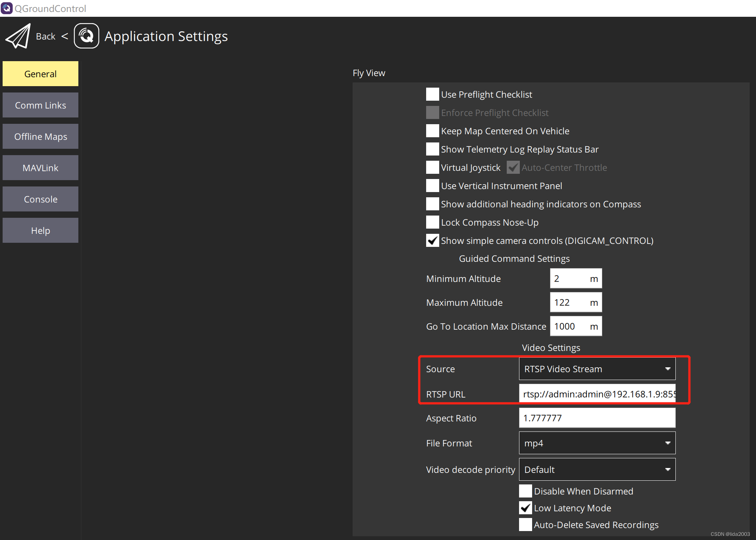
Task: Click the paper plane Fly view icon
Action: point(18,36)
